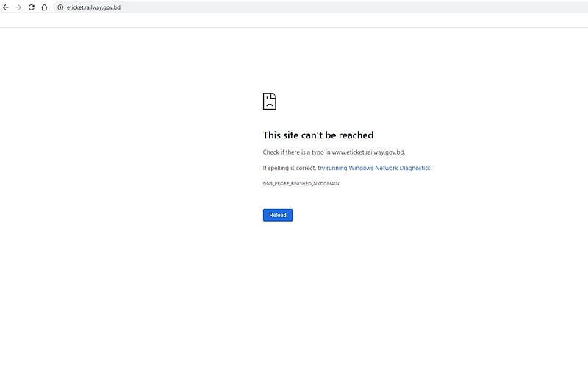Reload the page using the toolbar refresh icon

pos(32,7)
